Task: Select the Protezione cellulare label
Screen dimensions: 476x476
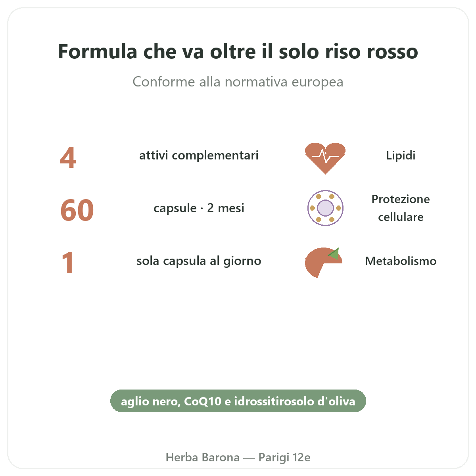Action: (x=401, y=208)
